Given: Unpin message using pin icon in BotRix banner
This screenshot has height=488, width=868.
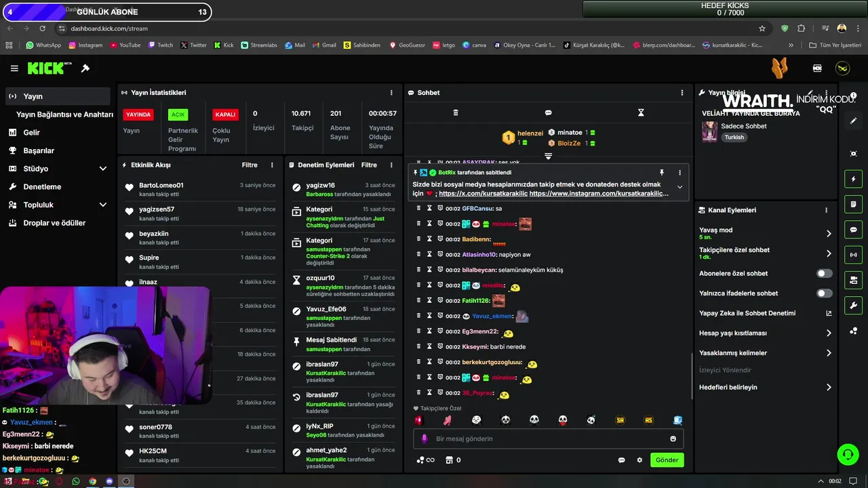Looking at the screenshot, I should tap(662, 173).
